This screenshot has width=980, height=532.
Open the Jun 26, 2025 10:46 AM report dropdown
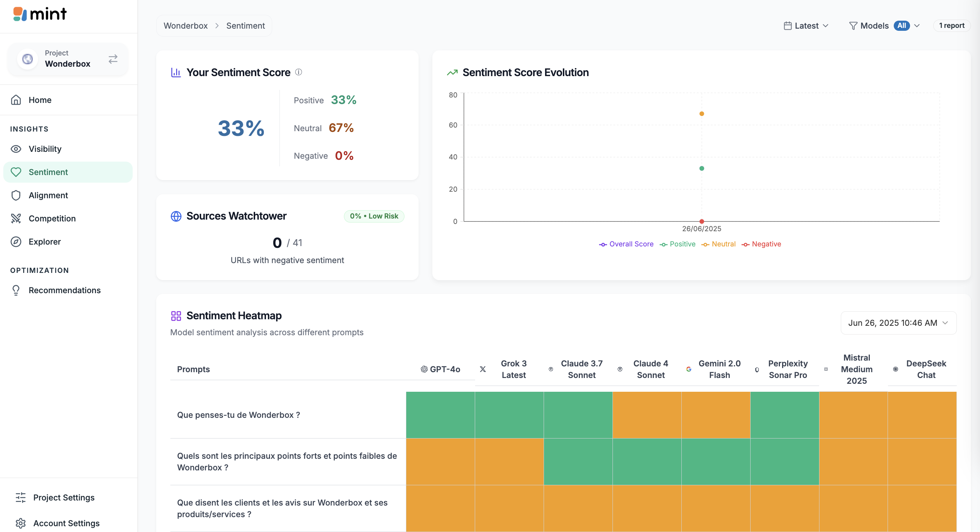tap(898, 323)
